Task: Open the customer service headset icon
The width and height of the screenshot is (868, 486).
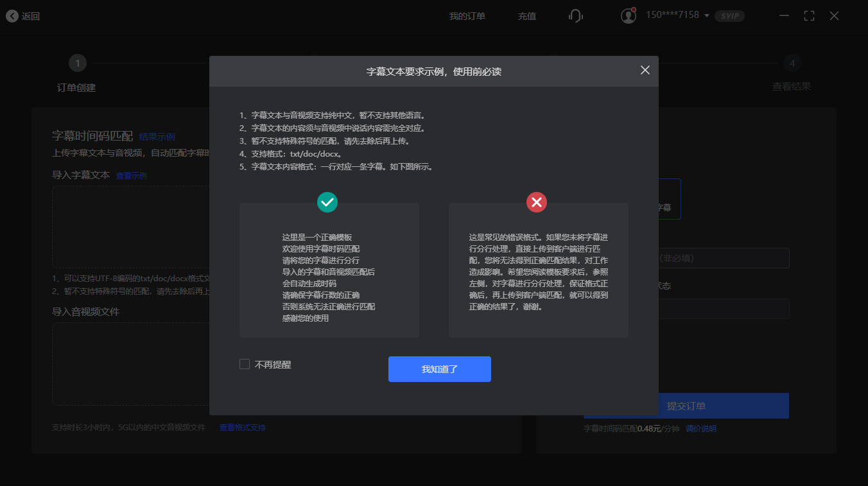Action: point(575,16)
